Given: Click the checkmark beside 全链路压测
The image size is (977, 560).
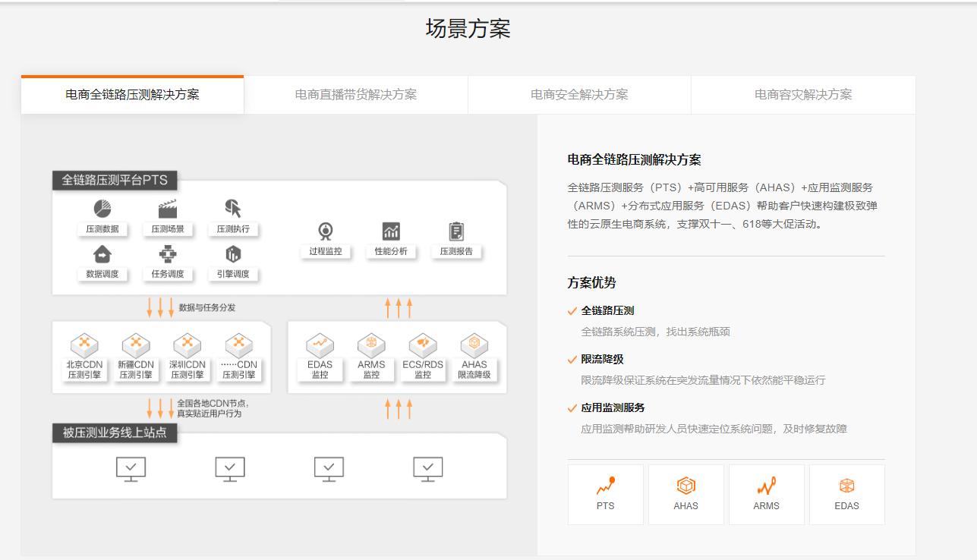Looking at the screenshot, I should pyautogui.click(x=572, y=310).
